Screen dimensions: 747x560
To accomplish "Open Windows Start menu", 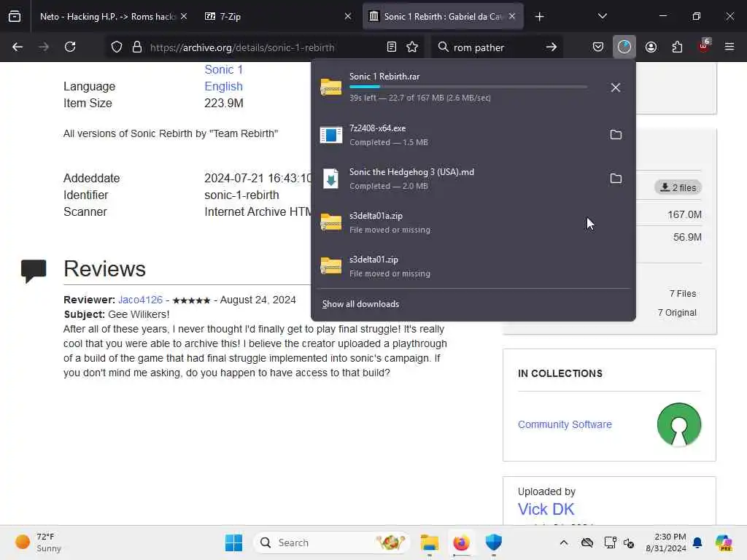I will pos(233,542).
